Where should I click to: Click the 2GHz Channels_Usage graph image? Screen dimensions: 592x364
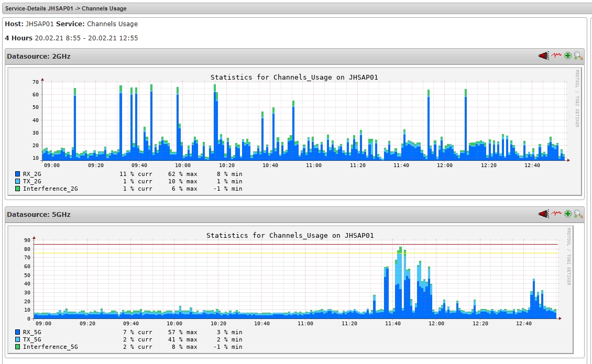(293, 126)
